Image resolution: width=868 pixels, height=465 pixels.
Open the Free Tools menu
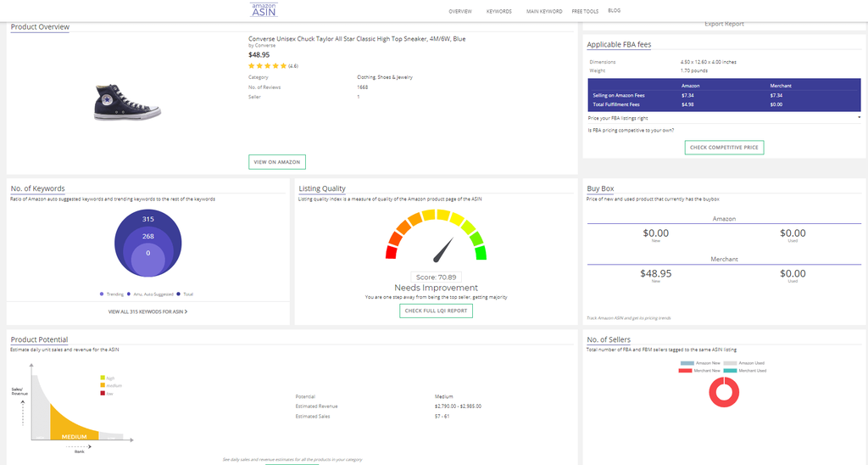pyautogui.click(x=585, y=12)
